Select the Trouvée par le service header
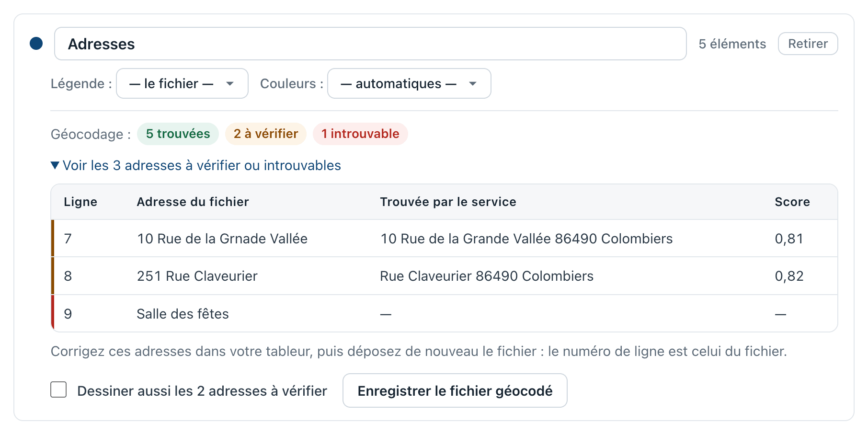 click(x=448, y=202)
